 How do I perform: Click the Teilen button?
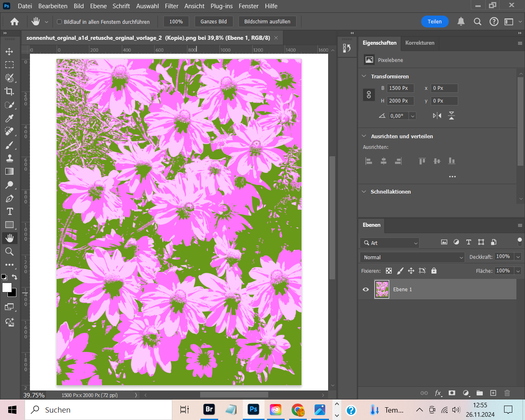click(x=435, y=21)
